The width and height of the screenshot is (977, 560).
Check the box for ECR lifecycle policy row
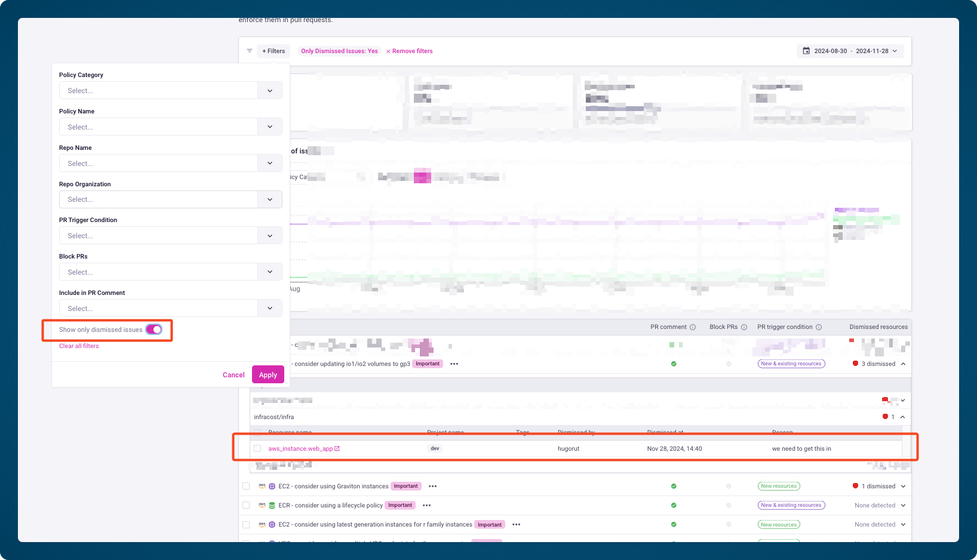coord(246,505)
